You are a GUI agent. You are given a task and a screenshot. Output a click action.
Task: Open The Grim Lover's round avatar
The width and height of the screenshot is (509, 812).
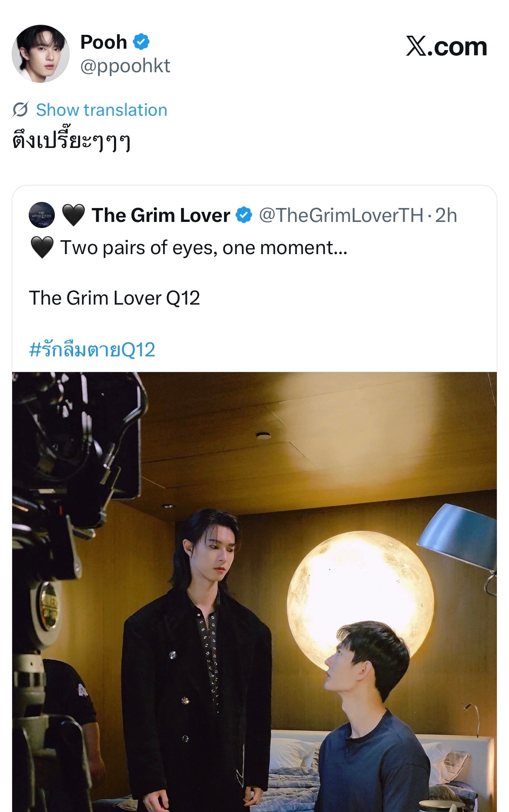(x=42, y=215)
